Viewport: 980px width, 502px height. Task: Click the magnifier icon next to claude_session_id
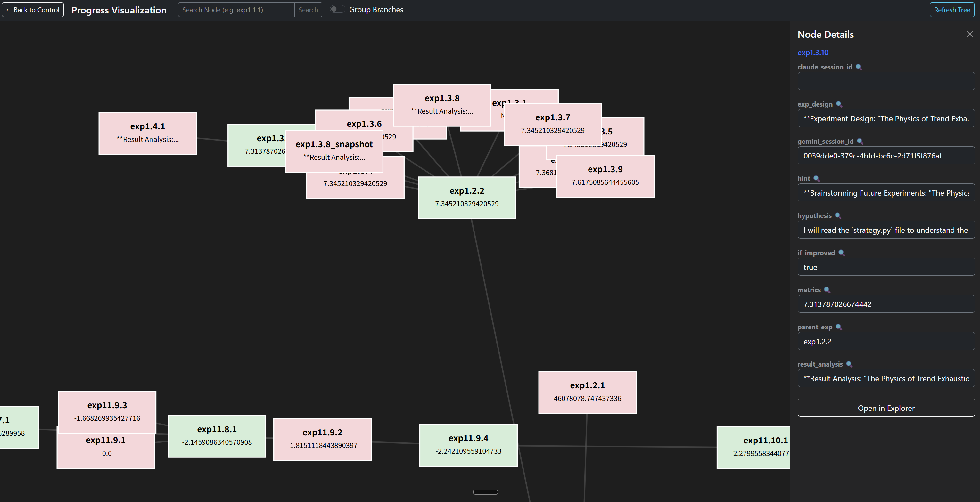click(859, 67)
